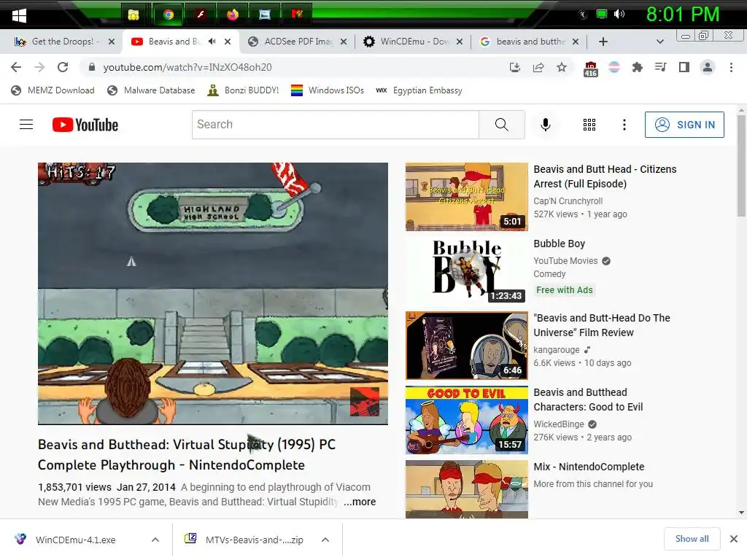Viewport: 747px width, 560px height.
Task: Click the 8:01 PM clock
Action: pos(682,15)
